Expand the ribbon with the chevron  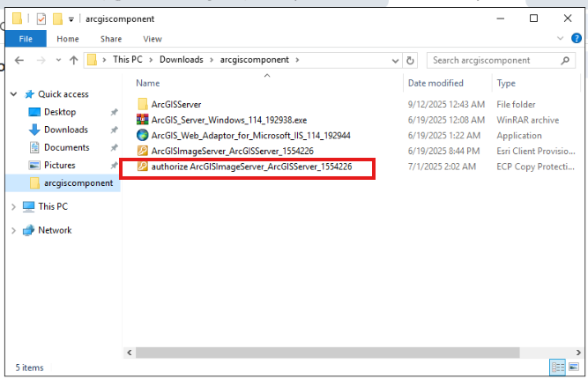[561, 38]
